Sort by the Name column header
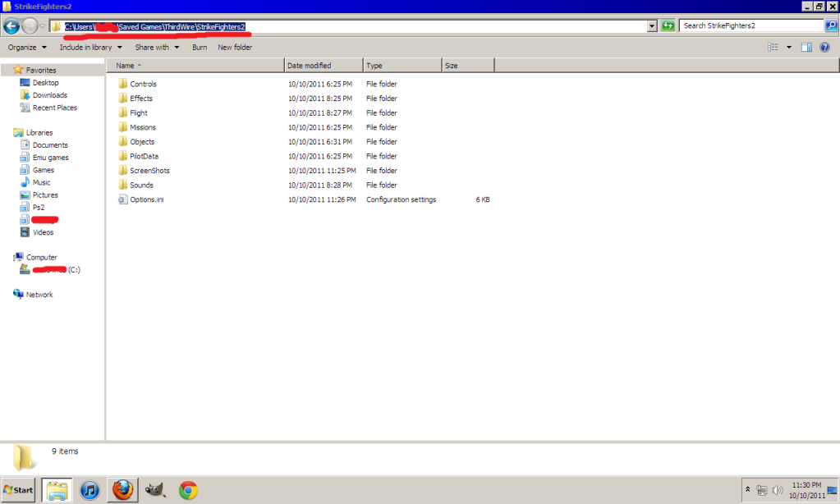 (x=195, y=66)
